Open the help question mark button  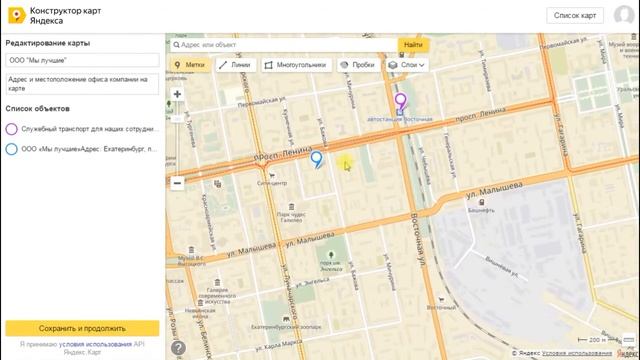(178, 348)
